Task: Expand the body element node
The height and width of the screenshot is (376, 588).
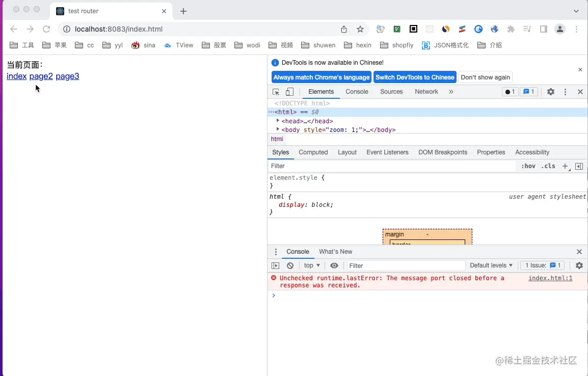Action: [x=278, y=129]
